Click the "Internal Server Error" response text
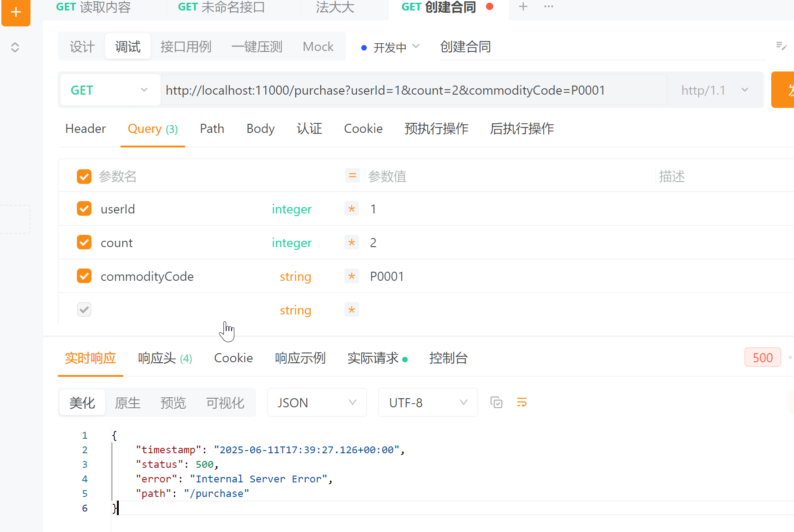The image size is (794, 532). (x=258, y=479)
